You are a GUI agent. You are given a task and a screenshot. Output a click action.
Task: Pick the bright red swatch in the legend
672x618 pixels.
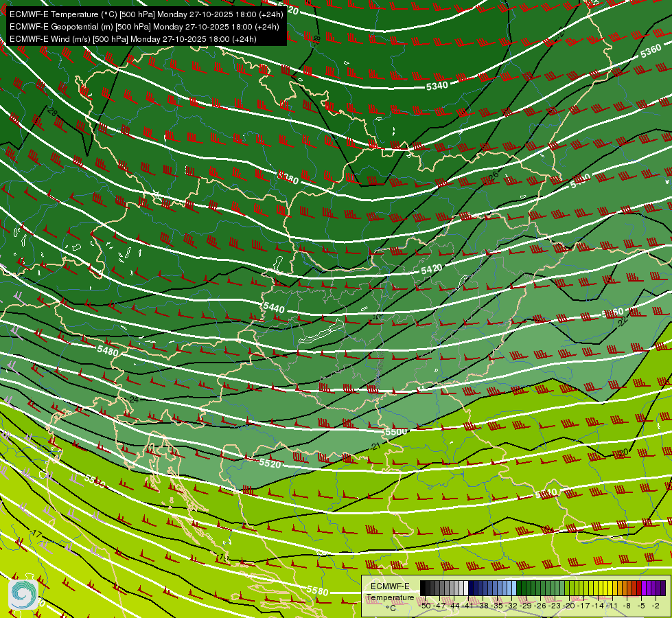point(639,588)
